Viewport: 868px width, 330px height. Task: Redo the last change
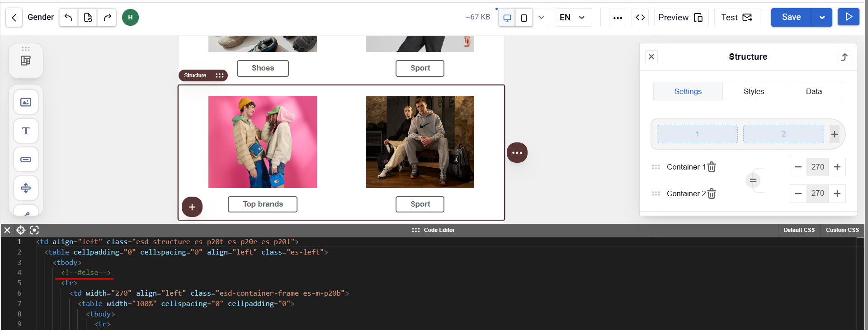[107, 18]
